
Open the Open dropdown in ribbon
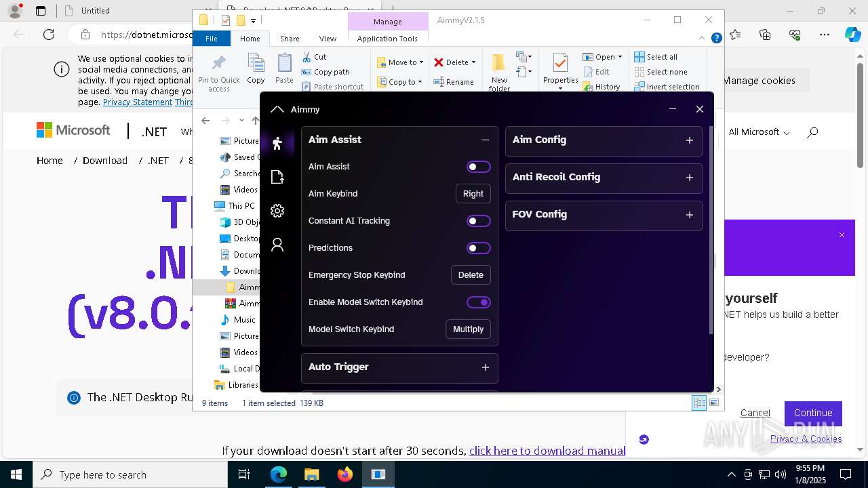click(602, 57)
